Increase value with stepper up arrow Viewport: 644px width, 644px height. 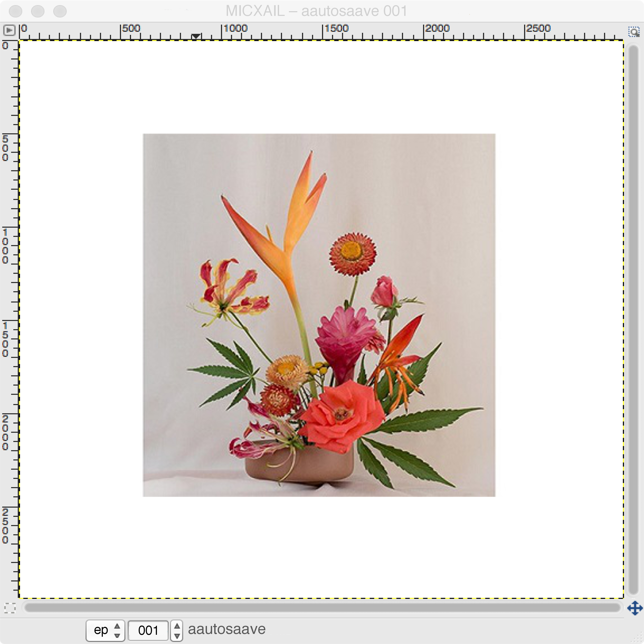[177, 626]
